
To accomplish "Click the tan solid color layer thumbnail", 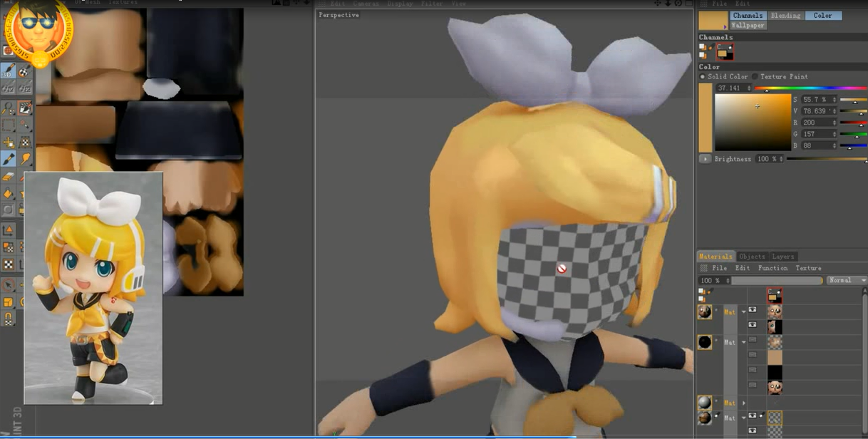I will point(775,358).
